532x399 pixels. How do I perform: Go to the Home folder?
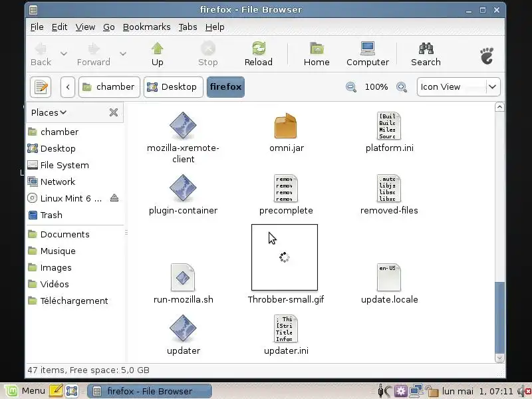(x=317, y=54)
